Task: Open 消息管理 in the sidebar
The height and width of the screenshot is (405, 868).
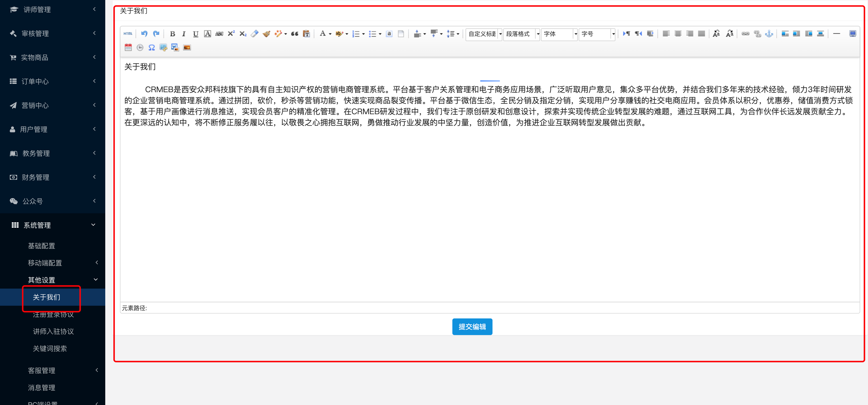Action: [x=41, y=387]
